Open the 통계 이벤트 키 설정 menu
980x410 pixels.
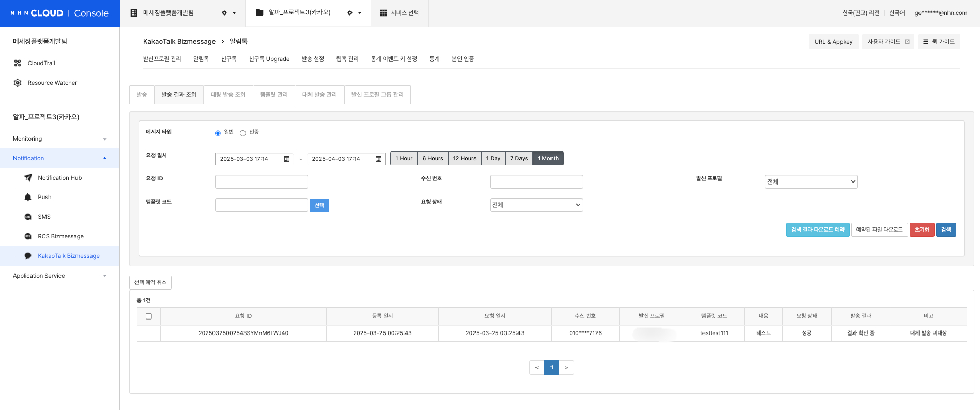click(393, 59)
